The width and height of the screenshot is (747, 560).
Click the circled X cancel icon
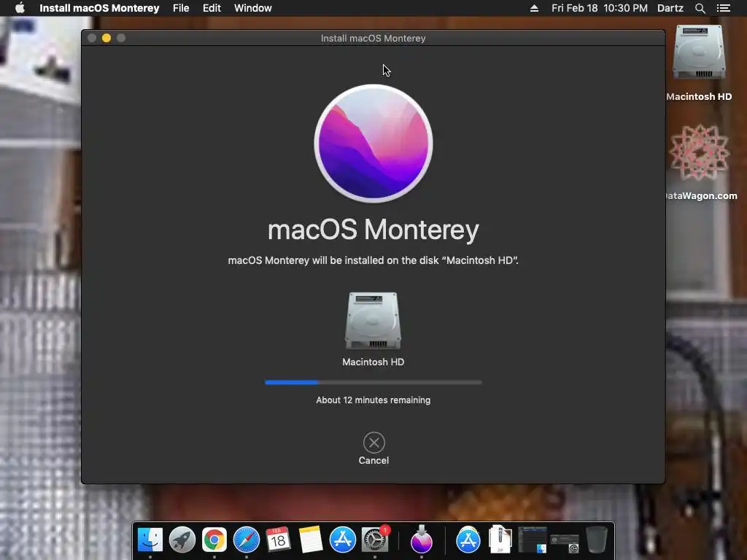374,443
